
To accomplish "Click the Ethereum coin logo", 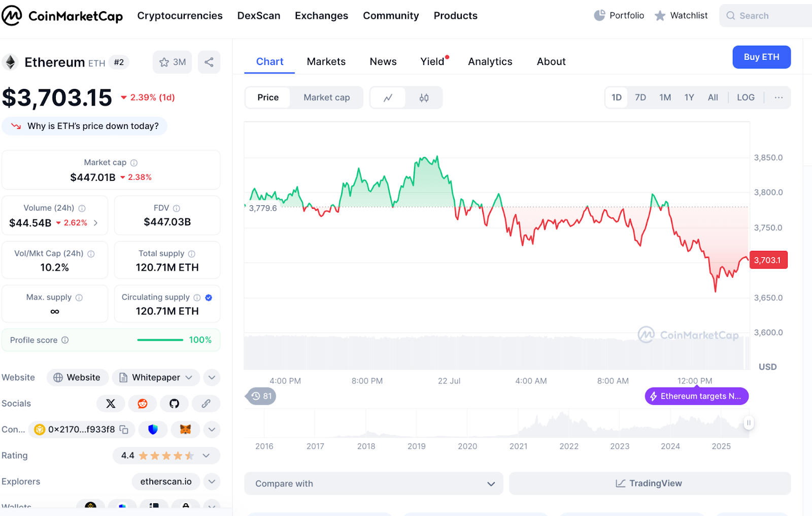I will (10, 62).
